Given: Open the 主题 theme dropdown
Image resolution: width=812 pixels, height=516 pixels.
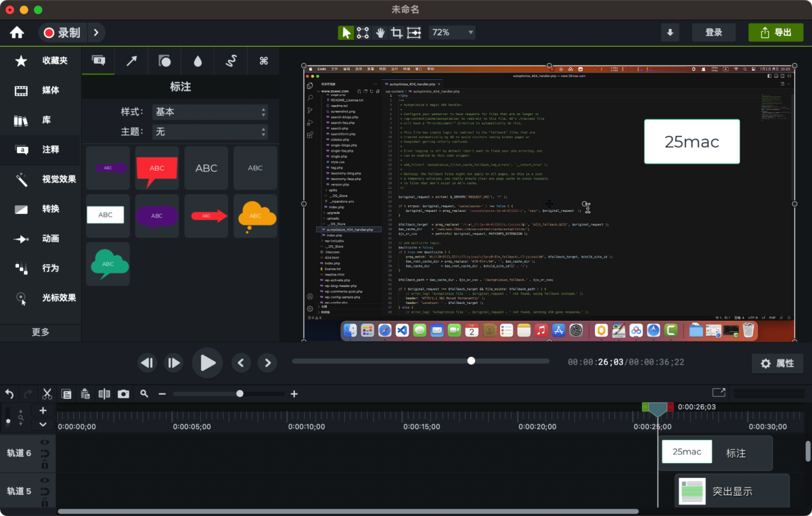Looking at the screenshot, I should coord(210,131).
